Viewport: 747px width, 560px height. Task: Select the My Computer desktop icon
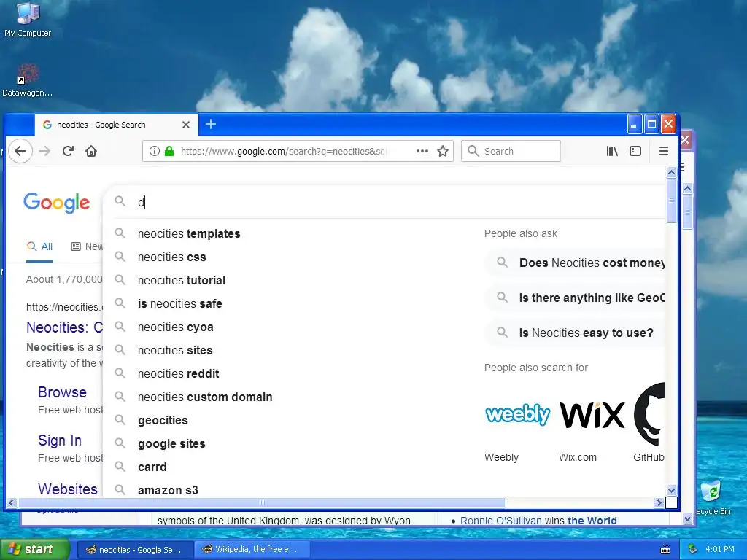pos(28,20)
